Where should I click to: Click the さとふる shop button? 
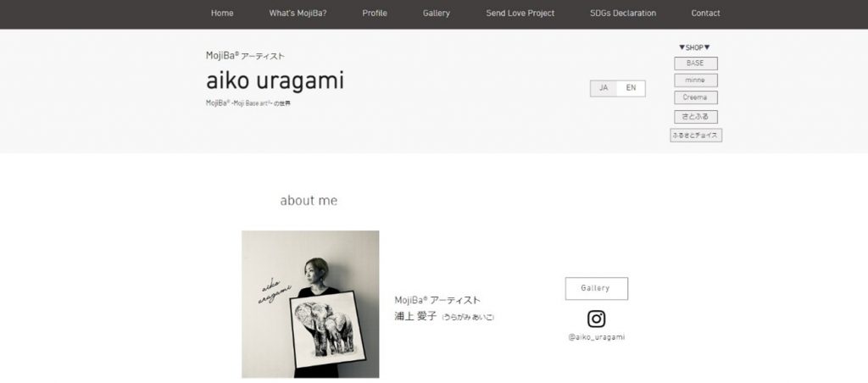pos(696,117)
